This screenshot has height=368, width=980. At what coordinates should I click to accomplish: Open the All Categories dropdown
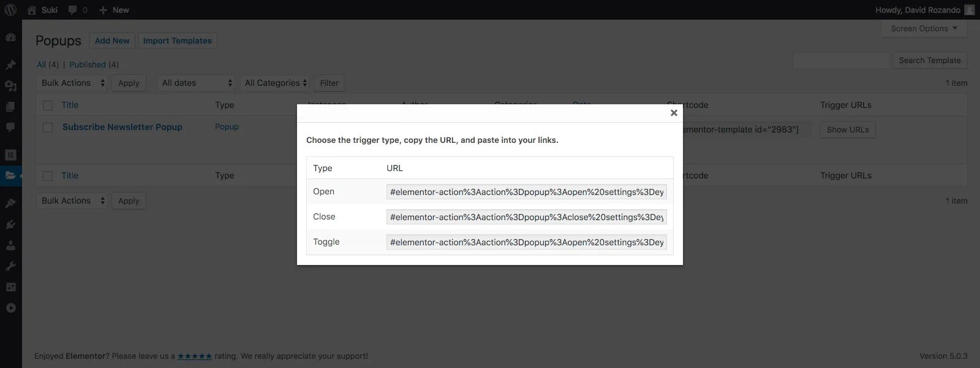click(x=275, y=83)
